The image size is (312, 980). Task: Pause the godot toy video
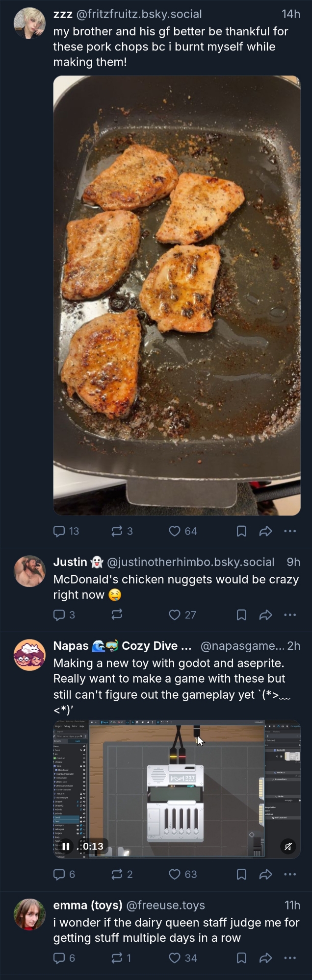point(66,846)
